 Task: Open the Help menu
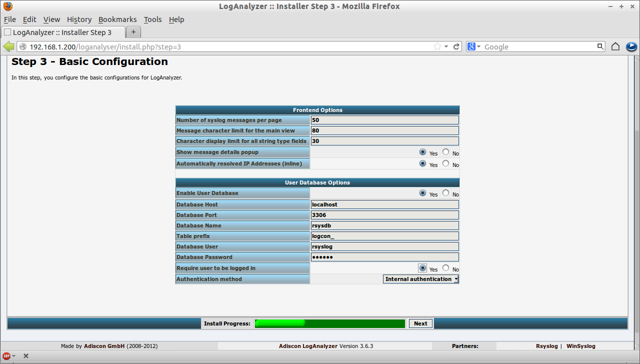(176, 19)
